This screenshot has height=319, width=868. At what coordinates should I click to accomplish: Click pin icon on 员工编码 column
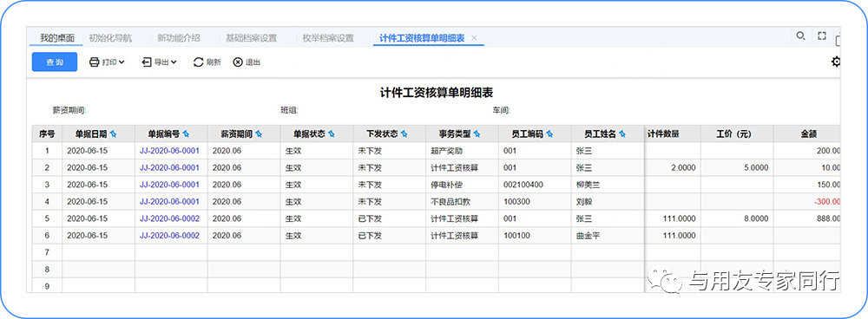click(549, 133)
